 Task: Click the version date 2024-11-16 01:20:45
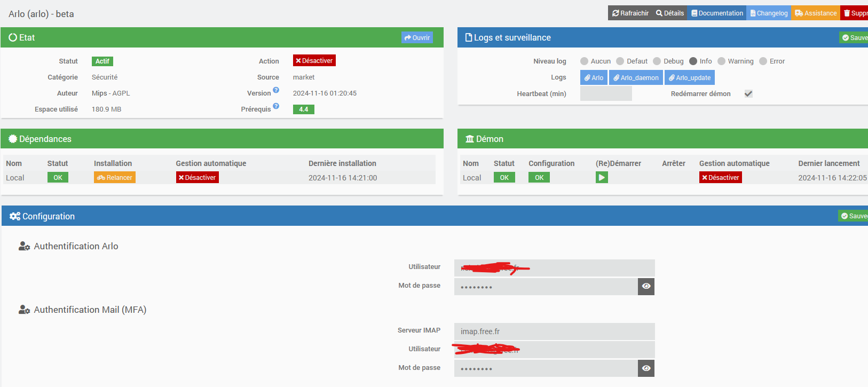point(325,93)
